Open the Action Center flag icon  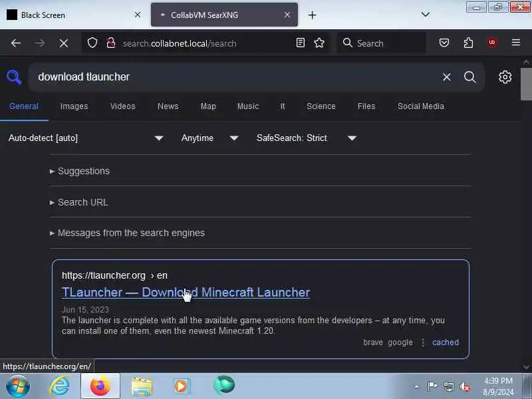pos(432,386)
